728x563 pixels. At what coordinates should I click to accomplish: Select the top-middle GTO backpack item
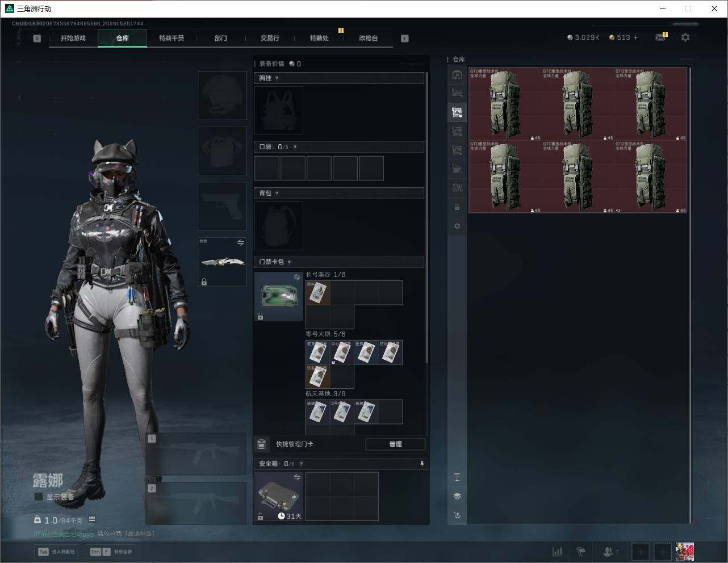[578, 104]
